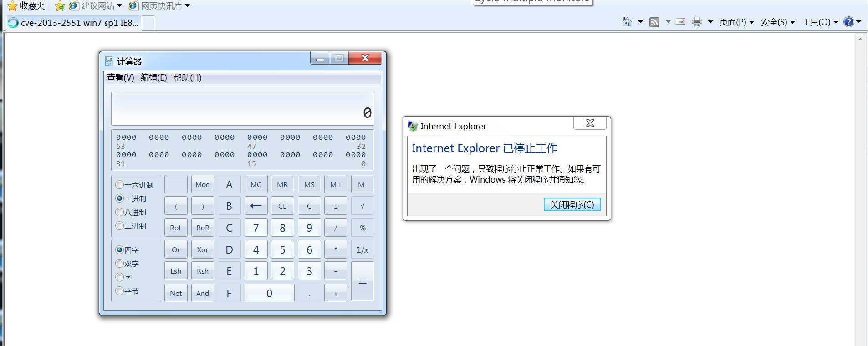Click the Mod button on calculator
868x346 pixels.
point(203,184)
